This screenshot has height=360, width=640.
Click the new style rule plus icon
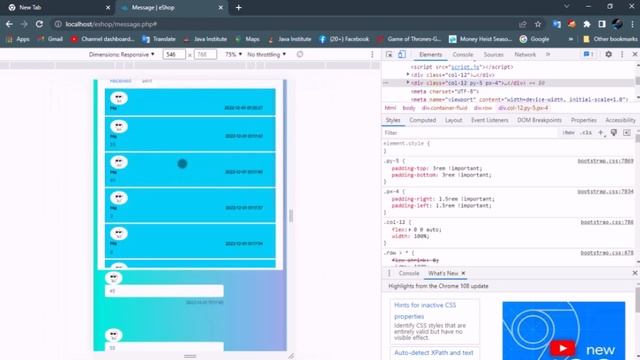pos(600,133)
